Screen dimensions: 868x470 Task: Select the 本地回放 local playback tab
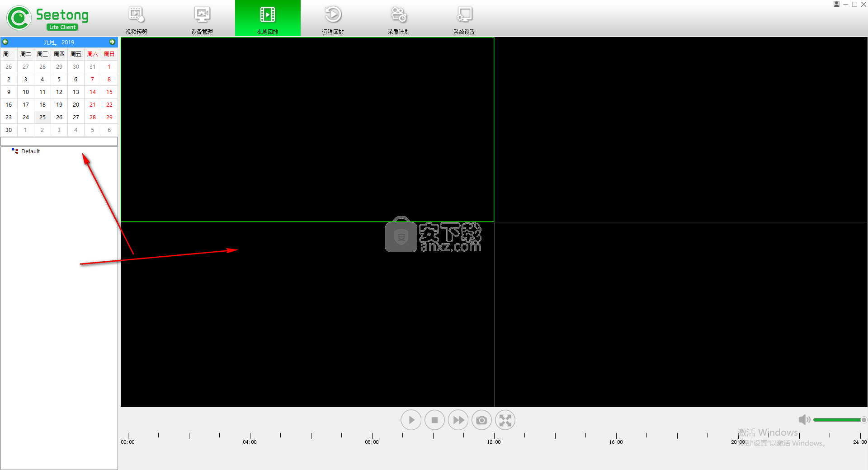[x=268, y=19]
